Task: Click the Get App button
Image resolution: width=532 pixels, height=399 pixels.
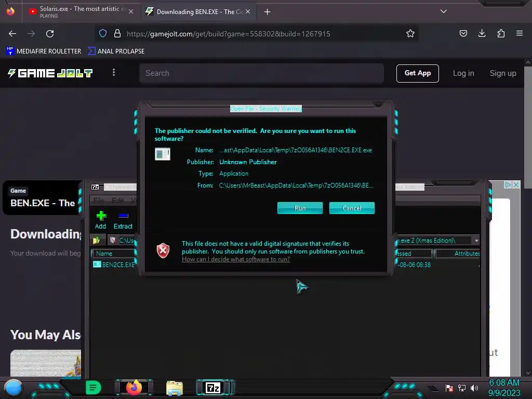Action: pos(417,73)
